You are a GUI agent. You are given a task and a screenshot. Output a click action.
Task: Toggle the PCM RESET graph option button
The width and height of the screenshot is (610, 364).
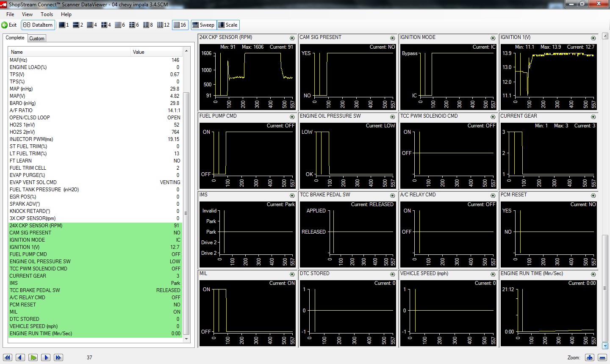coord(593,196)
